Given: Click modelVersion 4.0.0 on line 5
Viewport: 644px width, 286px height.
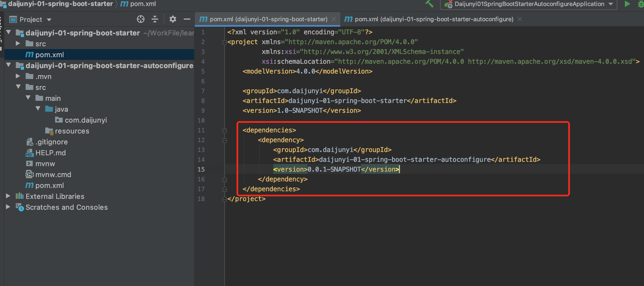Looking at the screenshot, I should 306,71.
